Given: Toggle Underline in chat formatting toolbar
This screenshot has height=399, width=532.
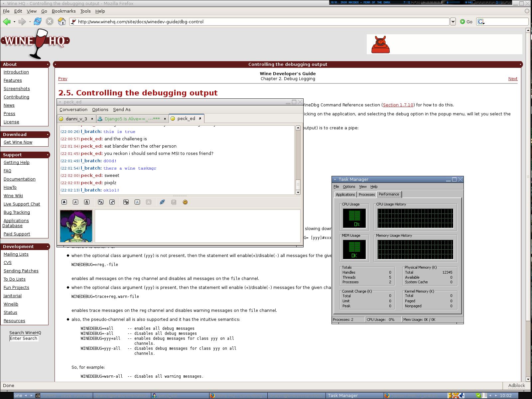Looking at the screenshot, I should coord(87,202).
